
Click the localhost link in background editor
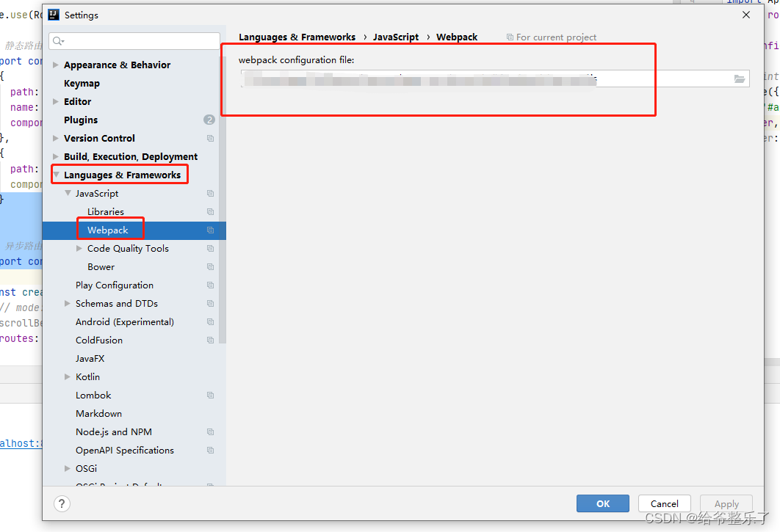tap(21, 443)
